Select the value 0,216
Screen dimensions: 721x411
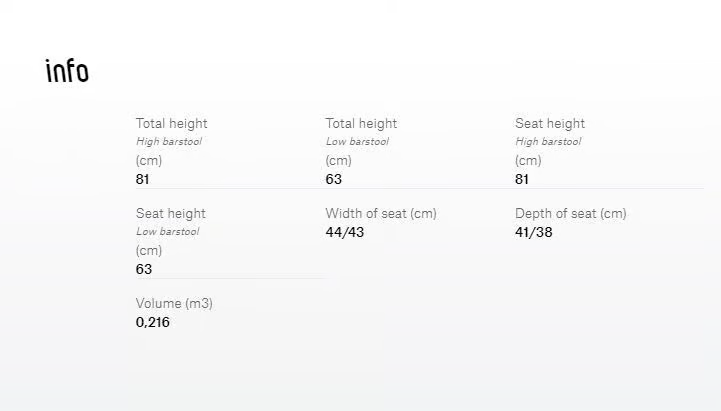pyautogui.click(x=153, y=322)
